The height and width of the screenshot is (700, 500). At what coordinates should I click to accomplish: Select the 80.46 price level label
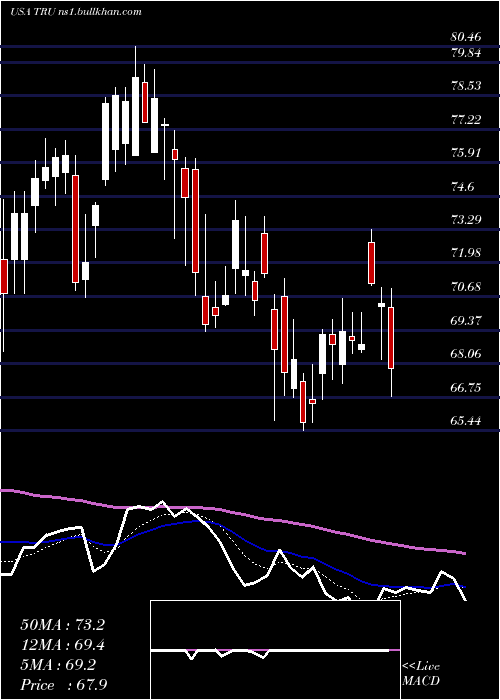(466, 37)
